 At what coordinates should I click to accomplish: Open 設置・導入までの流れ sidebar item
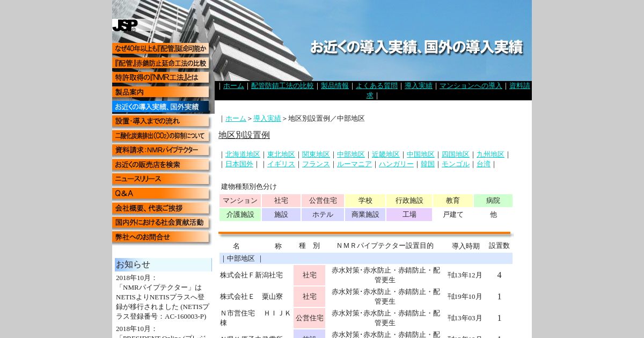160,121
